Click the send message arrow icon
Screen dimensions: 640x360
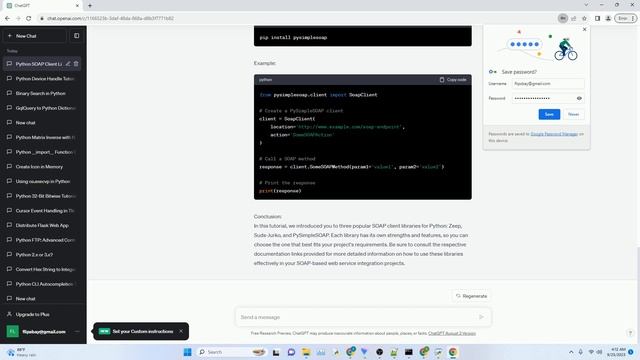click(x=482, y=317)
